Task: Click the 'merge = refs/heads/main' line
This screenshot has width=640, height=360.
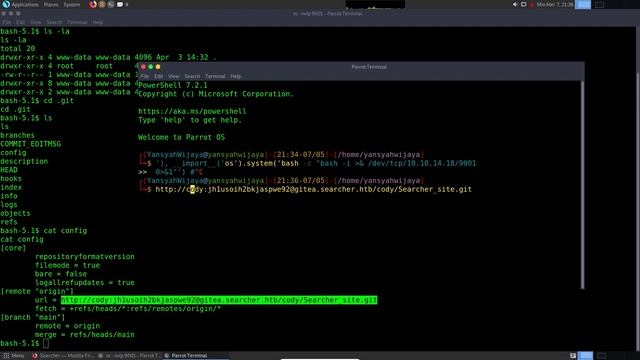Action: coord(85,335)
